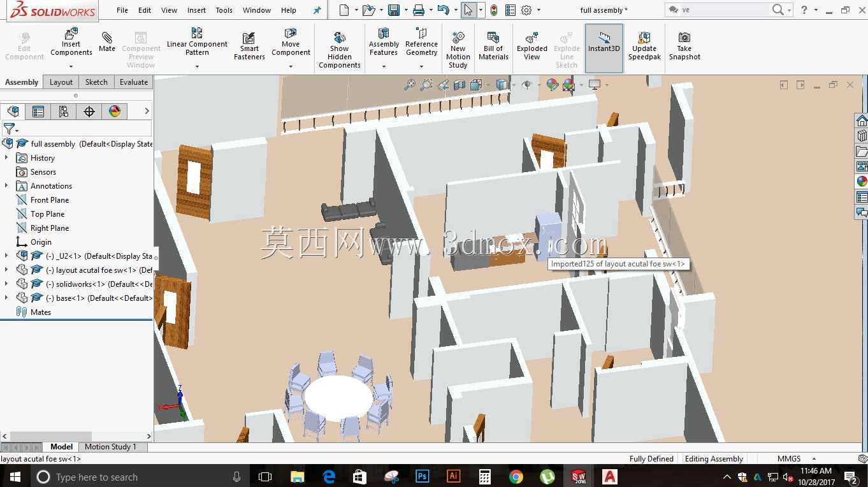Click the Undo arrow icon

coord(444,10)
